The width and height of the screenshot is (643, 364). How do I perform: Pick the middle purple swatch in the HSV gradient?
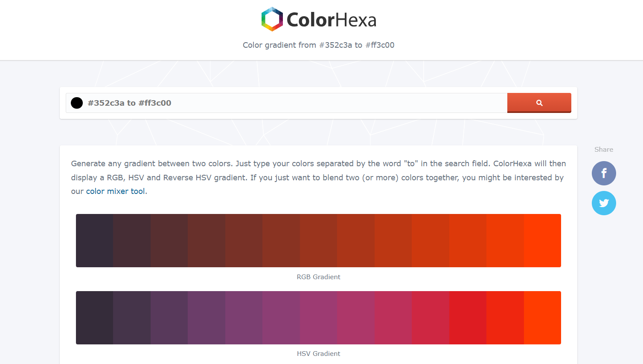[319, 317]
